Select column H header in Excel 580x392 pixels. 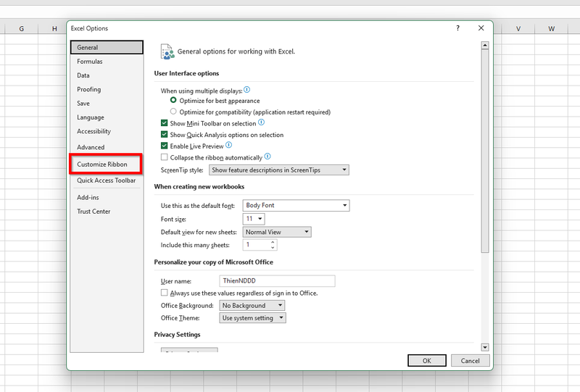(54, 28)
